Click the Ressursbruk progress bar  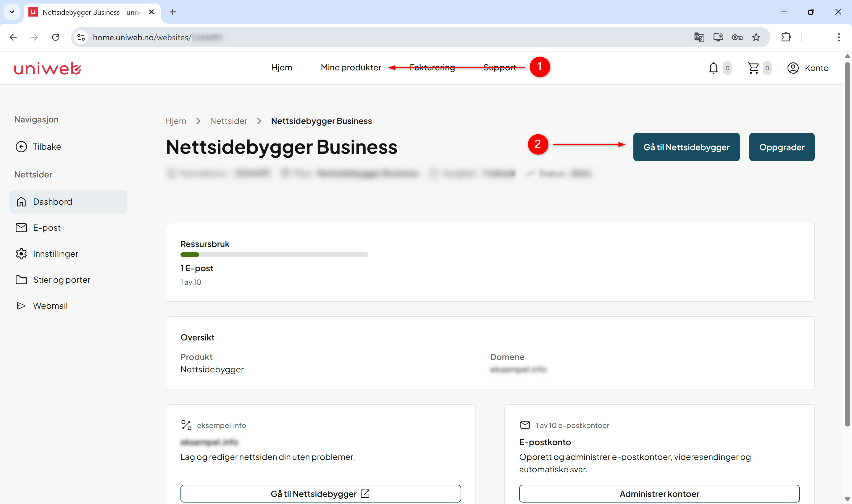274,255
